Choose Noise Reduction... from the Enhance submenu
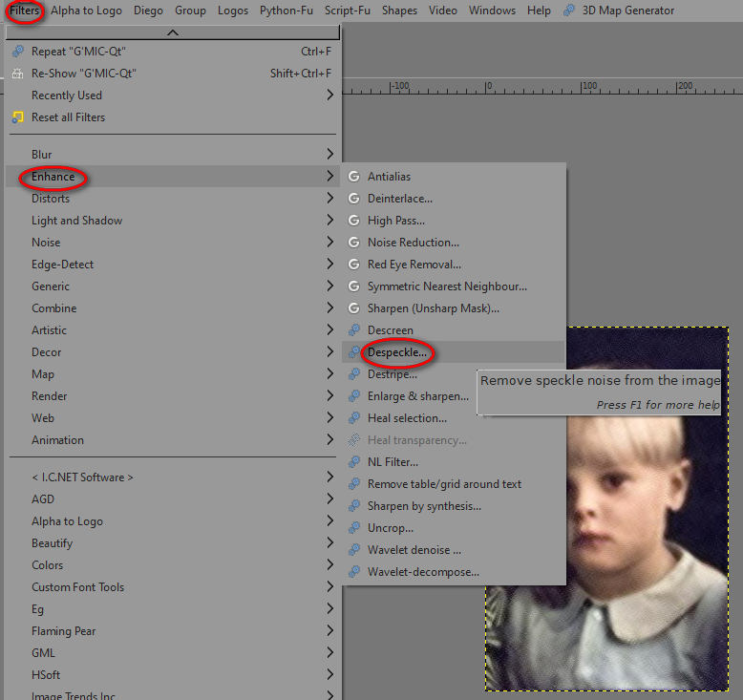 pos(454,243)
